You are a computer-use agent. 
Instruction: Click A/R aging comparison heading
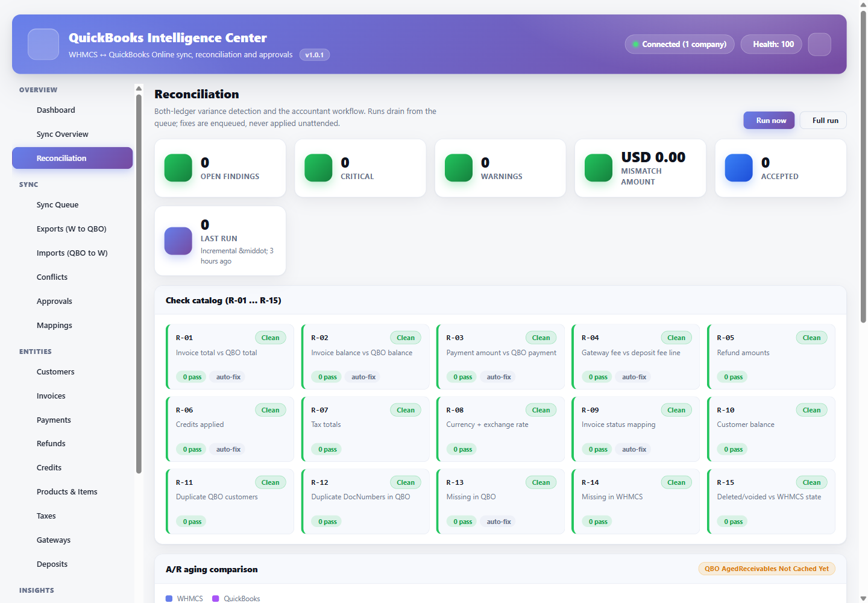click(x=212, y=569)
